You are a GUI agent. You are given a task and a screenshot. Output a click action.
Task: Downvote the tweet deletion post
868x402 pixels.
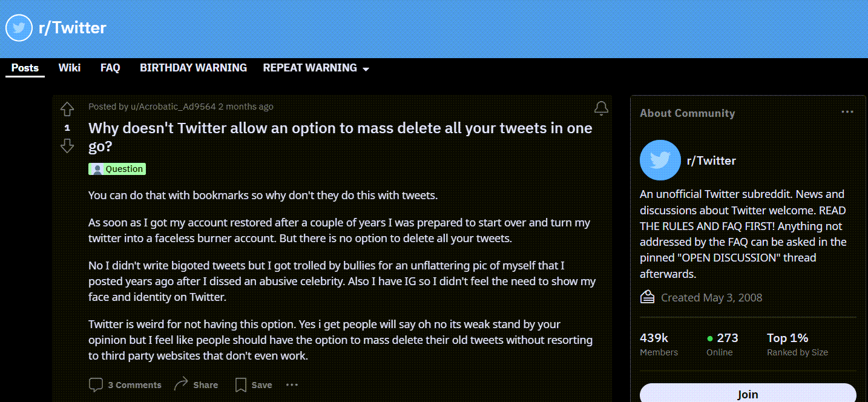click(x=67, y=146)
